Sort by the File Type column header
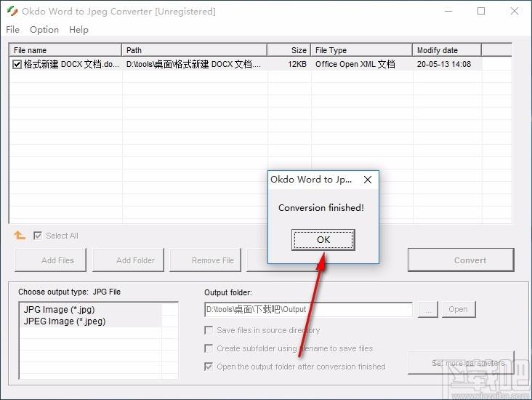 coord(361,50)
